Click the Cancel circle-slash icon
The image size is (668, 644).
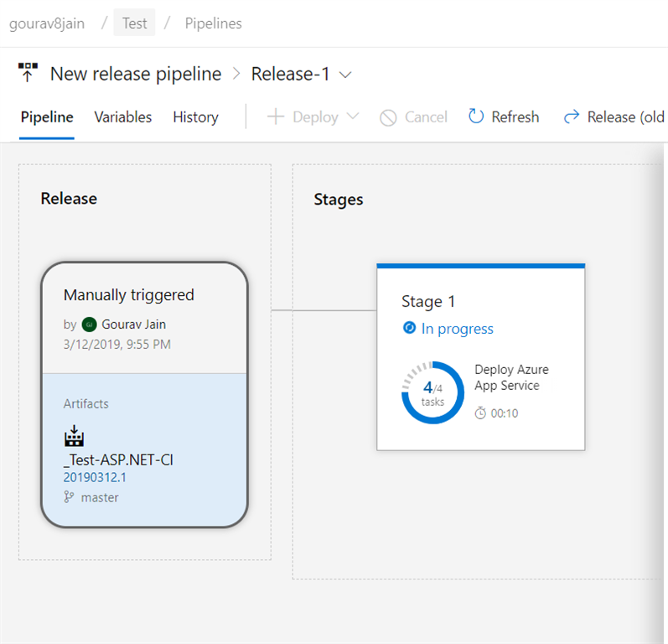[388, 117]
